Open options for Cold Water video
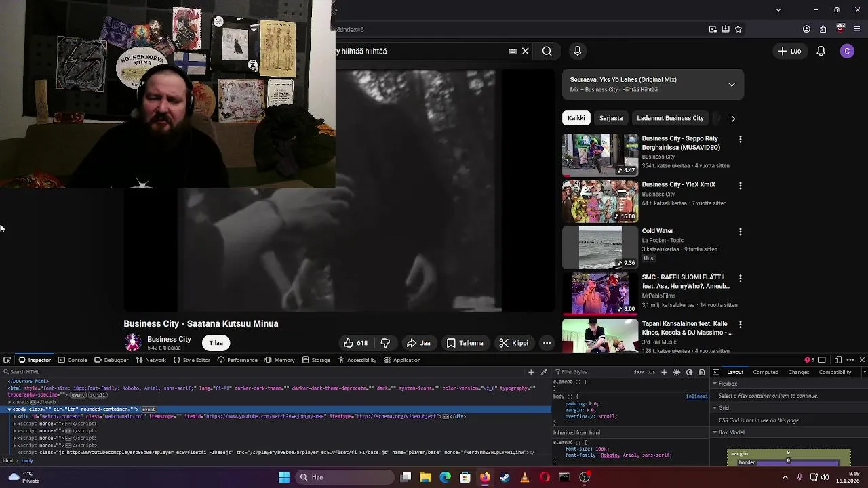The width and height of the screenshot is (868, 488). [x=741, y=232]
